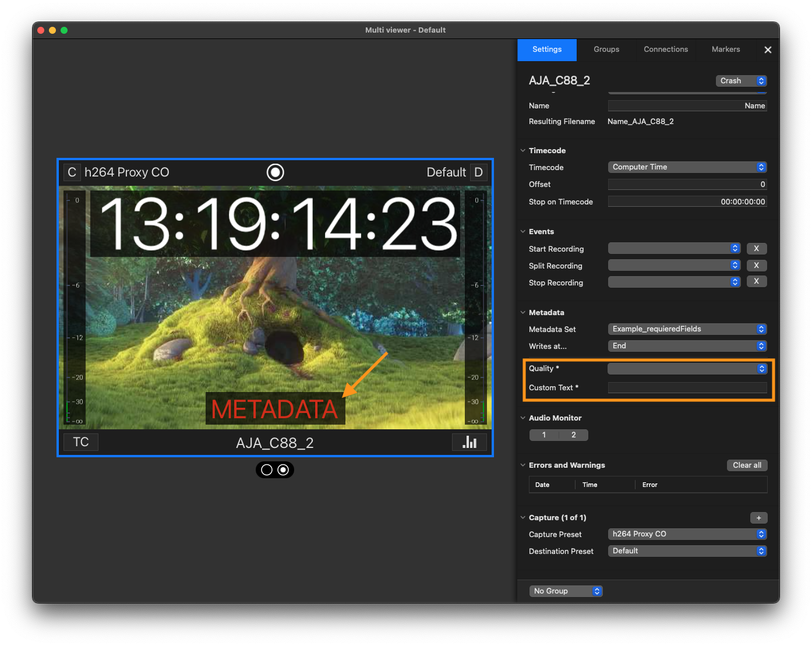Open the Writes at End dropdown
This screenshot has width=812, height=646.
click(x=687, y=346)
